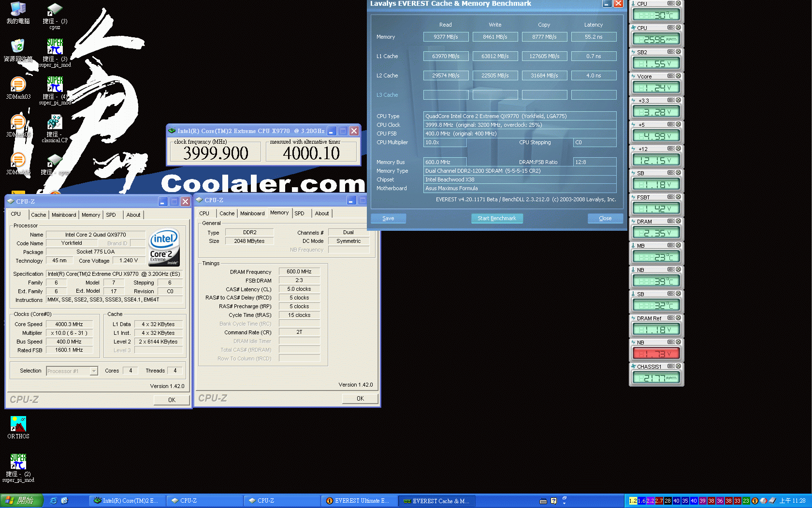Switch to Memory tab in left CPU-Z window
Image resolution: width=812 pixels, height=508 pixels.
click(91, 215)
